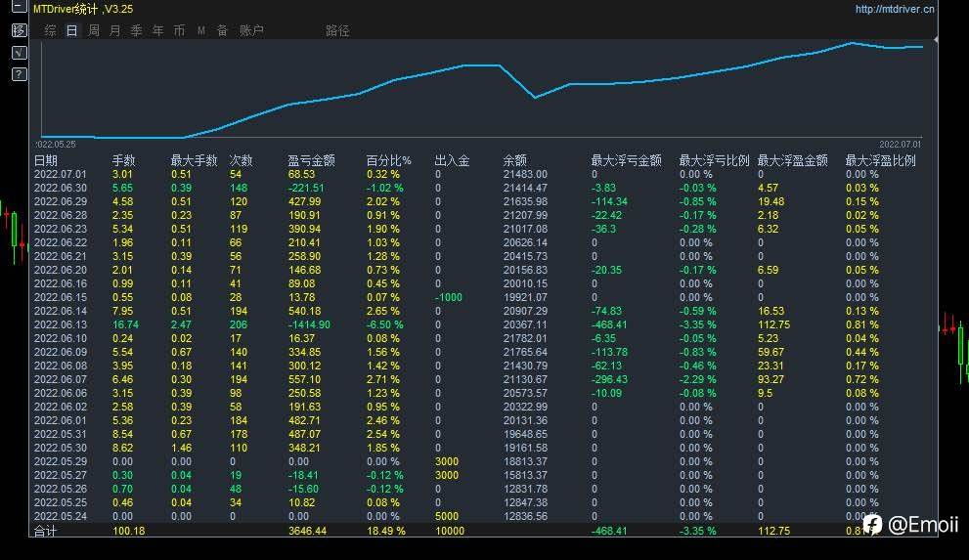
Task: Switch to the 月 monthly tab
Action: pos(115,30)
